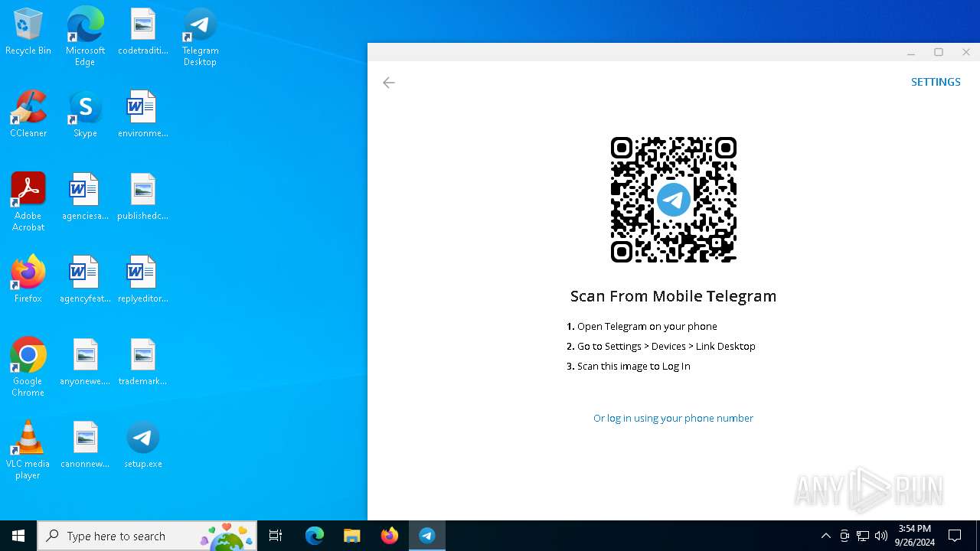980x551 pixels.
Task: Select the VLC media player icon
Action: click(x=28, y=450)
